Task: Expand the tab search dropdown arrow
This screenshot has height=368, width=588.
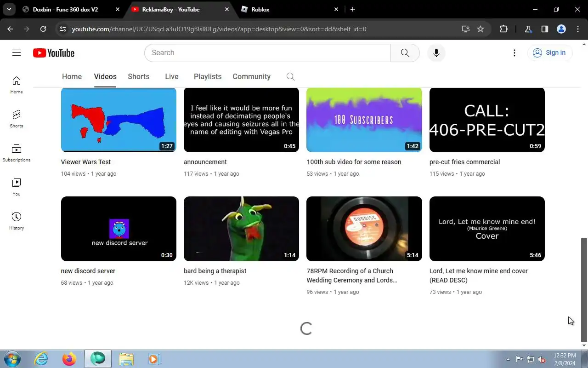Action: 9,9
